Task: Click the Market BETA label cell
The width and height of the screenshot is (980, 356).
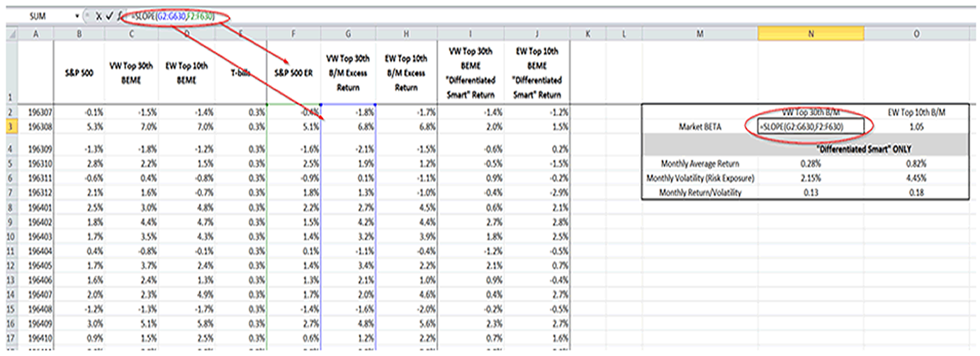Action: pyautogui.click(x=699, y=126)
